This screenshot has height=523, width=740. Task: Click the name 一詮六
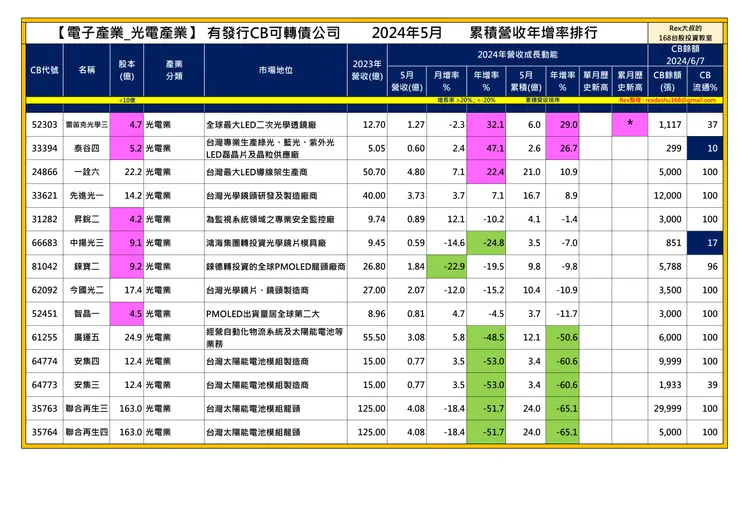(86, 172)
